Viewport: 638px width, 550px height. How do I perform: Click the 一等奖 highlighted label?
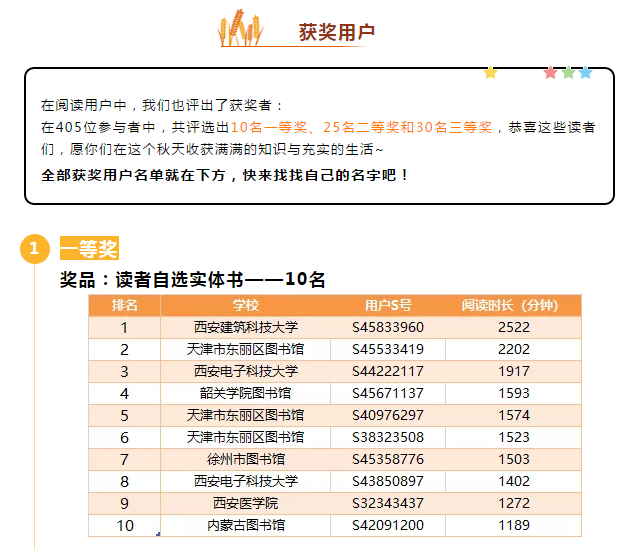point(89,248)
